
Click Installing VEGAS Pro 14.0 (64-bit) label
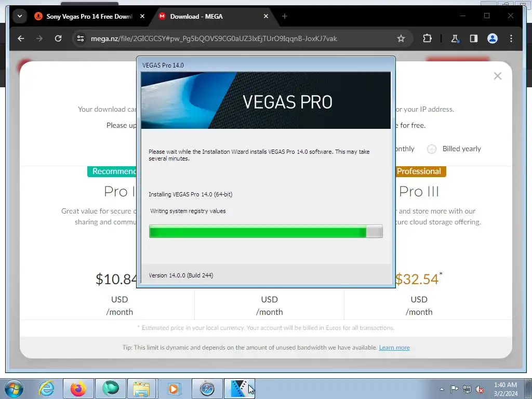pyautogui.click(x=190, y=194)
